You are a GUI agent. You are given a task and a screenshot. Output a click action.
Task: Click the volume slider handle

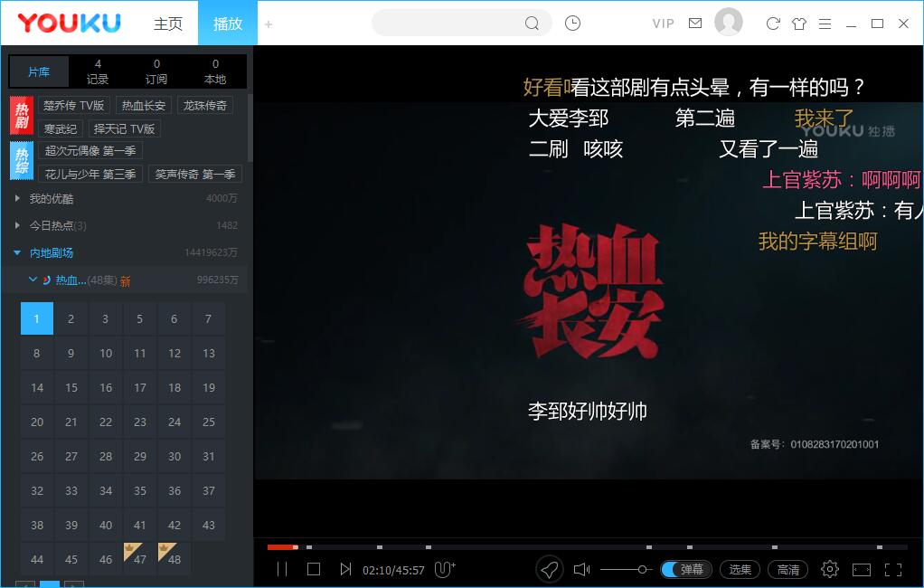coord(642,569)
